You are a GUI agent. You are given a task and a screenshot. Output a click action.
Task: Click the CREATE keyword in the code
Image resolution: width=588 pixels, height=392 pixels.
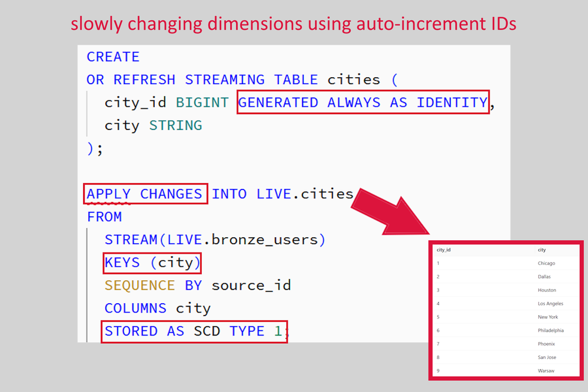pos(112,57)
